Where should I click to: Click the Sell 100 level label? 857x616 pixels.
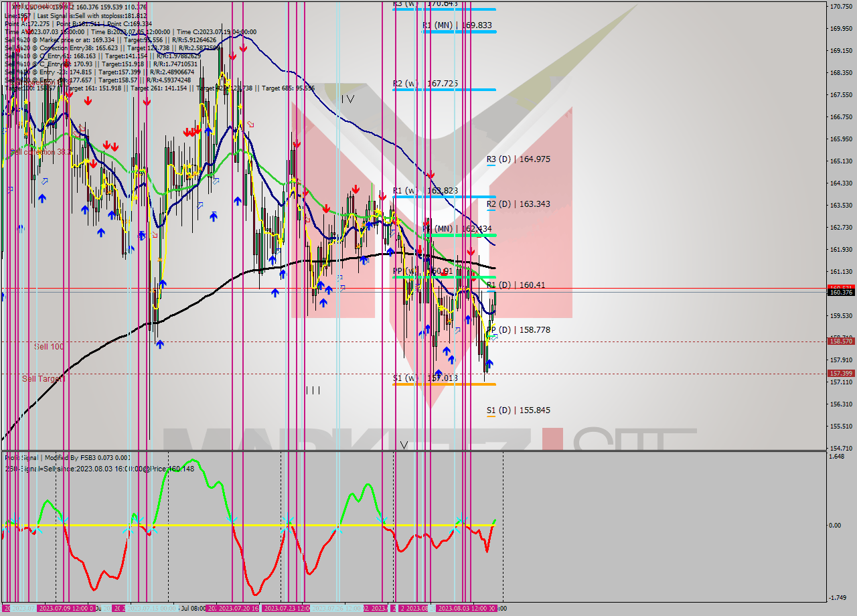pyautogui.click(x=49, y=347)
